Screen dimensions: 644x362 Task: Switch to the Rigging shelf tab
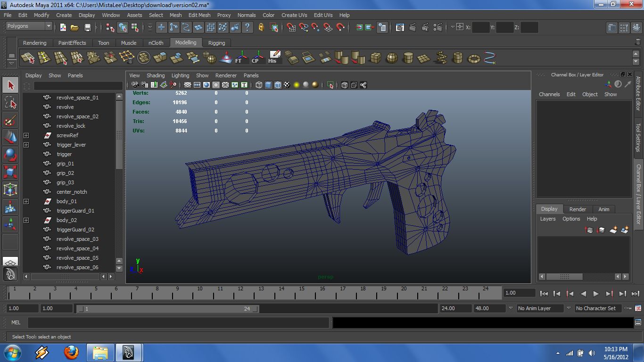coord(216,42)
